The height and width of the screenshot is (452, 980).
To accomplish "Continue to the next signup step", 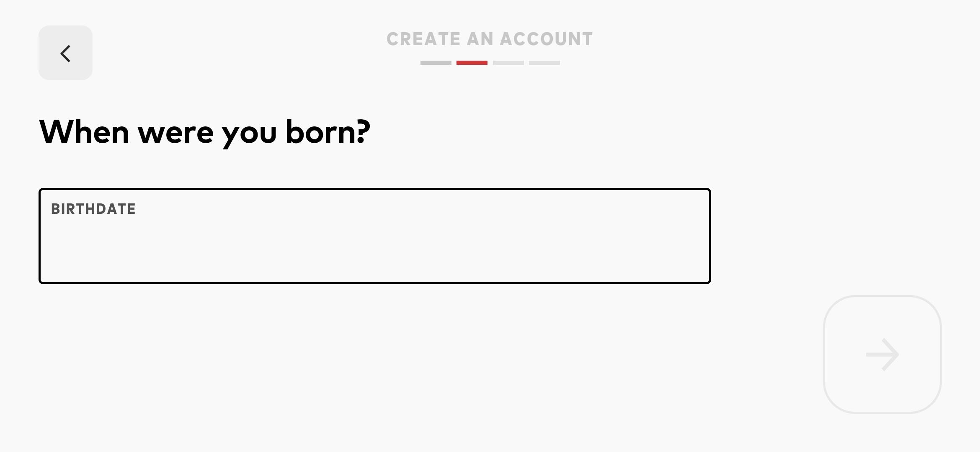I will point(882,354).
